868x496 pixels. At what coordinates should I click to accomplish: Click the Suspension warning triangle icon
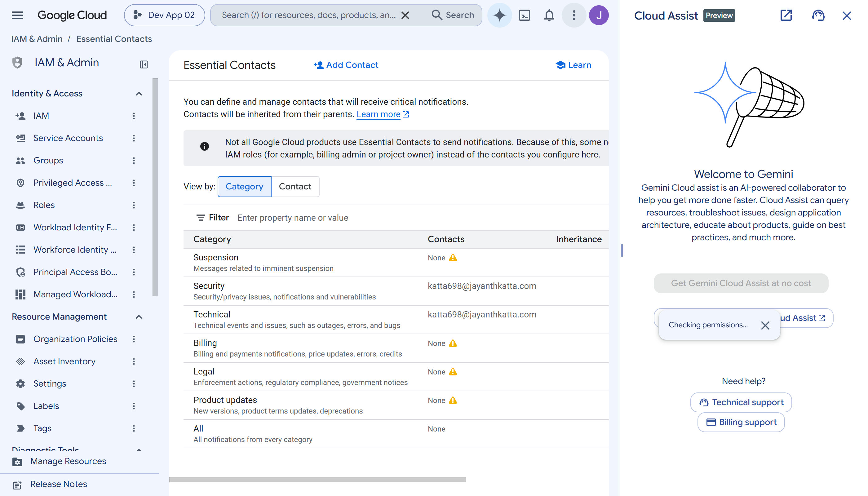453,258
